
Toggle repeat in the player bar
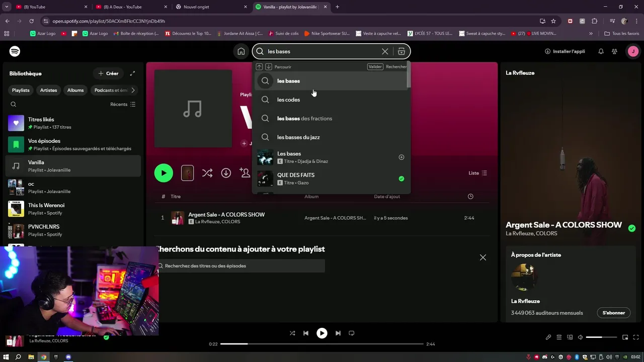pyautogui.click(x=352, y=333)
